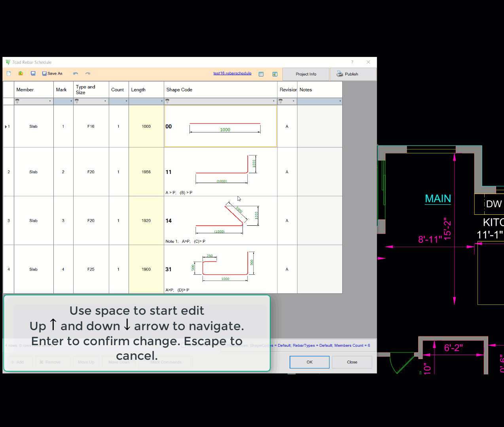Screen dimensions: 504x427
Task: Choose Save As in the toolbar
Action: (52, 74)
